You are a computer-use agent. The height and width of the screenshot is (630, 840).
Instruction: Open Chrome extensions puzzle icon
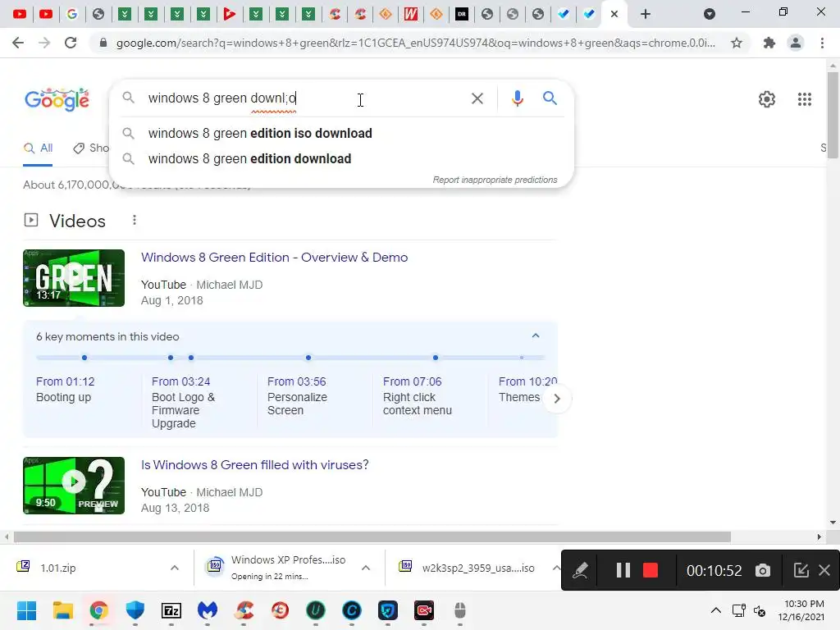(x=769, y=43)
